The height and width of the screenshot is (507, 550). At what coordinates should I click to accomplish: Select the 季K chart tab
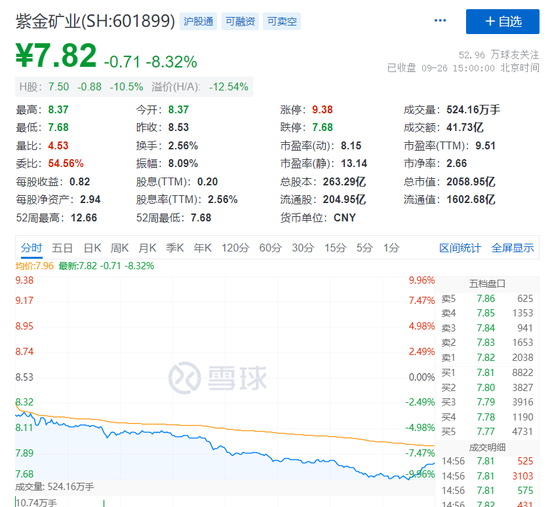175,248
